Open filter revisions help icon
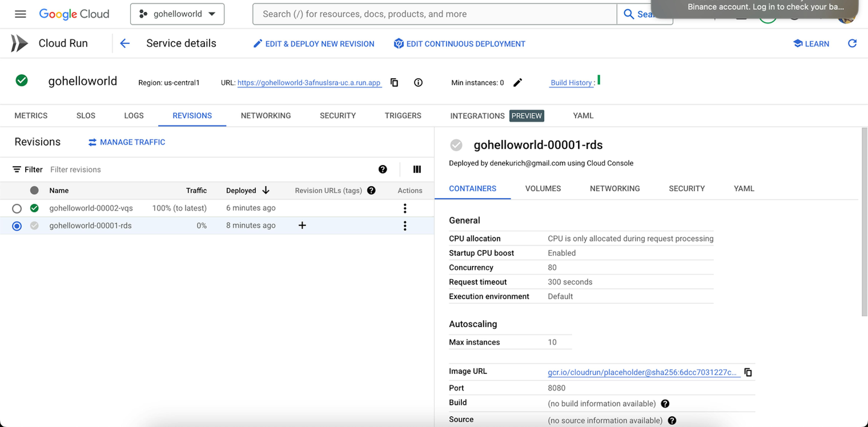The width and height of the screenshot is (868, 427). [382, 169]
